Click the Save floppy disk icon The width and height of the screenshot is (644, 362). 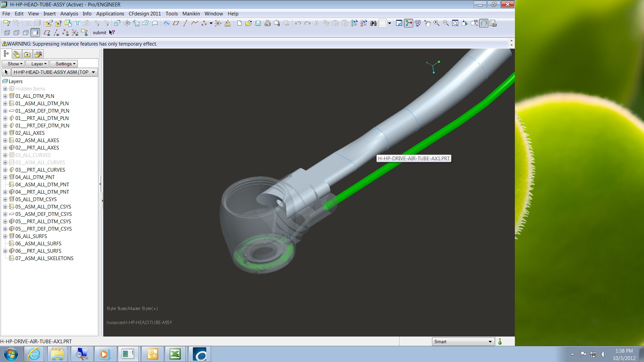click(258, 23)
